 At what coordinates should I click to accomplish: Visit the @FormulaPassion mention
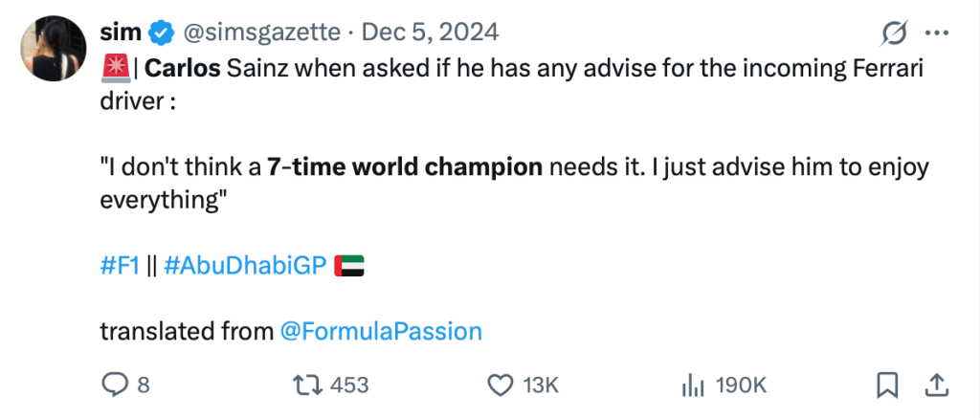coord(381,331)
